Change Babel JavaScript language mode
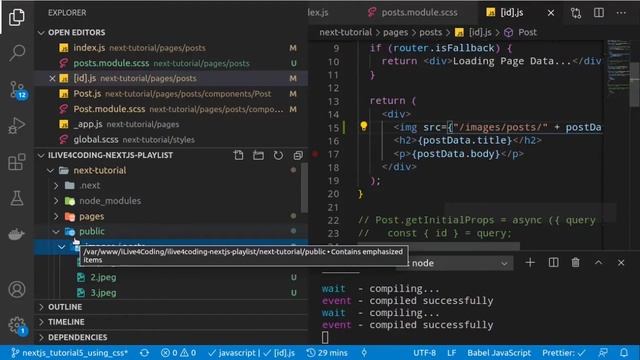Viewport: 640px width, 360px height. [499, 353]
